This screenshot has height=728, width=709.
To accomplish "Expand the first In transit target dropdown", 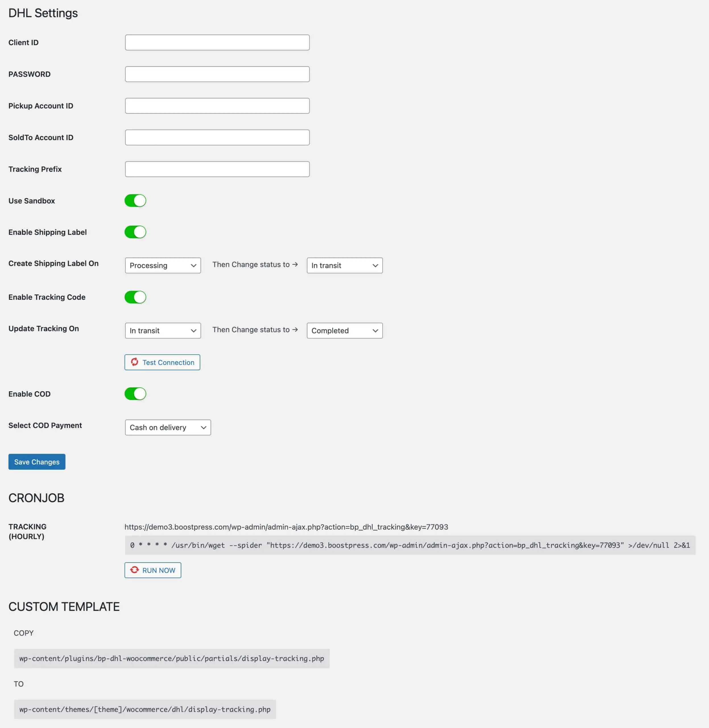I will point(344,266).
